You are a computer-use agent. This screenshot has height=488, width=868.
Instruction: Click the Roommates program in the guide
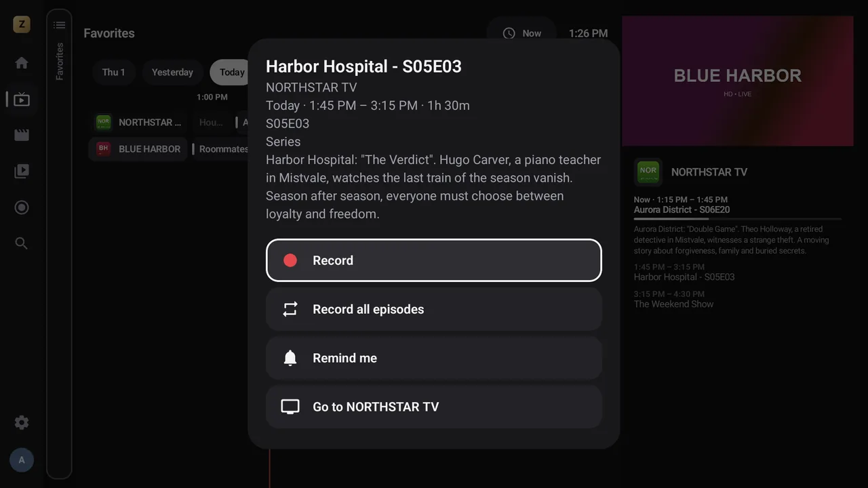220,149
